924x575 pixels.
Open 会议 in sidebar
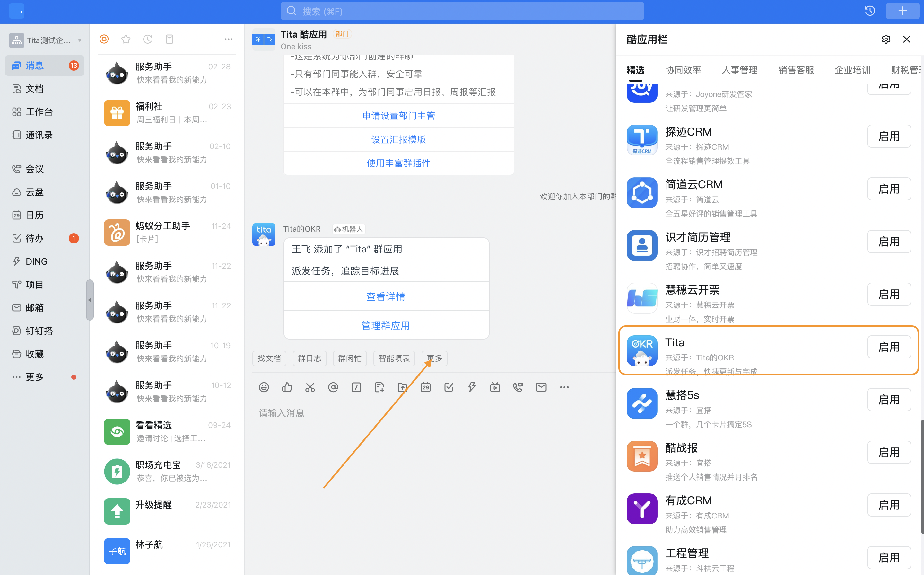click(x=45, y=169)
